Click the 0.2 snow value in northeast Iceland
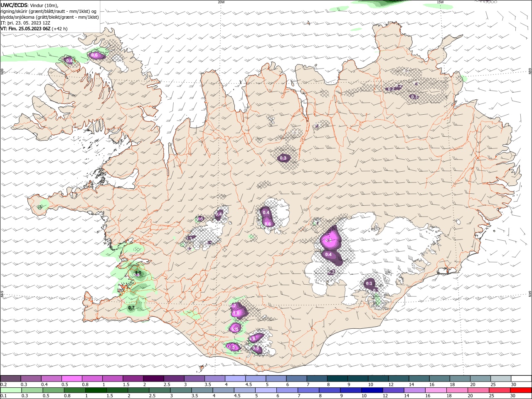Image resolution: width=532 pixels, height=399 pixels. (x=391, y=89)
